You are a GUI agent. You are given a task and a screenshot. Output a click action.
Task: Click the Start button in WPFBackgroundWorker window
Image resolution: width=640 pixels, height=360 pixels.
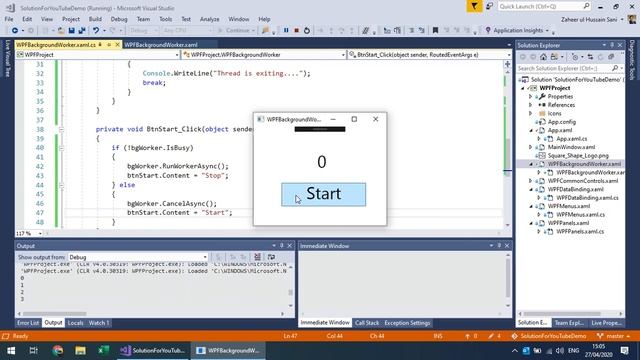point(323,194)
